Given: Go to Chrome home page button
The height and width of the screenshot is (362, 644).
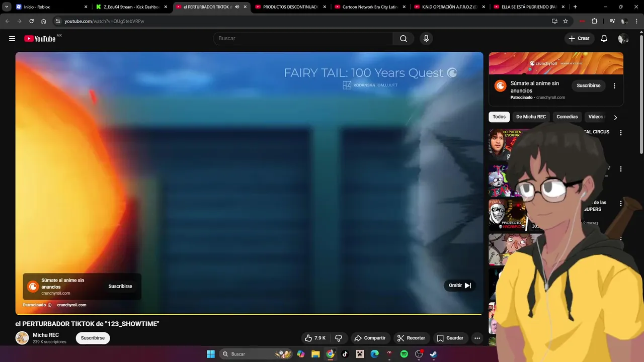Looking at the screenshot, I should [44, 21].
